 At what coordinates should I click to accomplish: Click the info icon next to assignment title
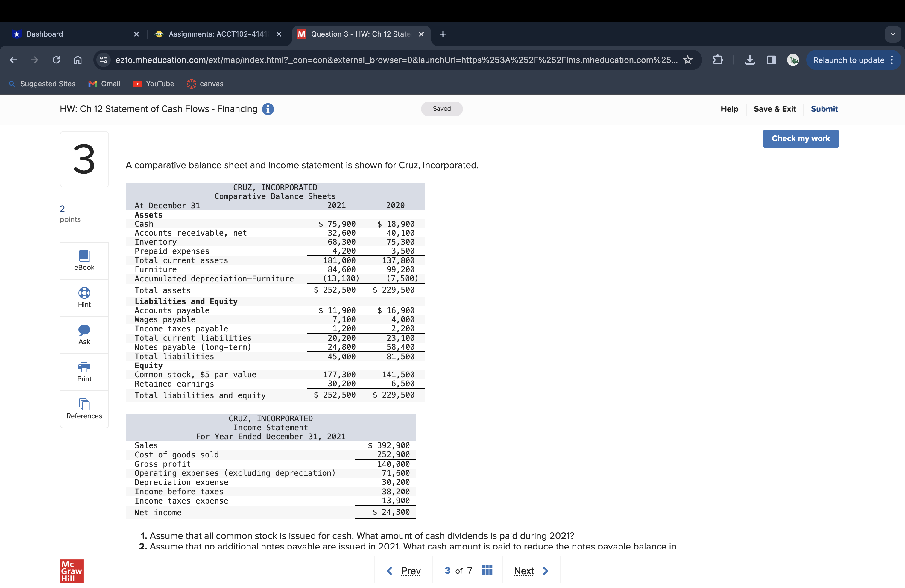tap(268, 109)
